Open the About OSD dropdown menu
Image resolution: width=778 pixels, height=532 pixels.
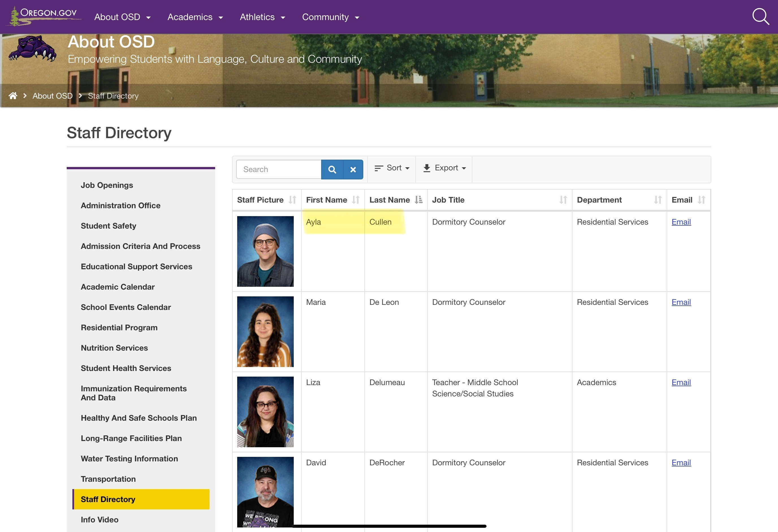(122, 17)
